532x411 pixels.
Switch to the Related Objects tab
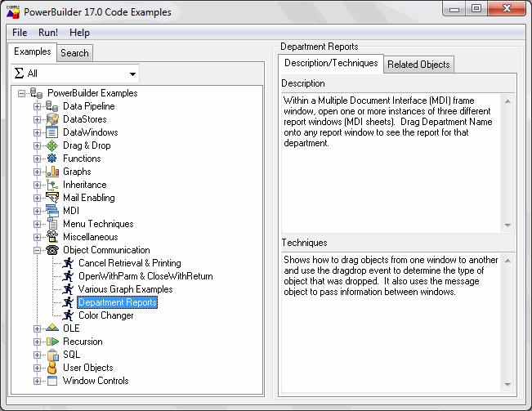pyautogui.click(x=418, y=65)
